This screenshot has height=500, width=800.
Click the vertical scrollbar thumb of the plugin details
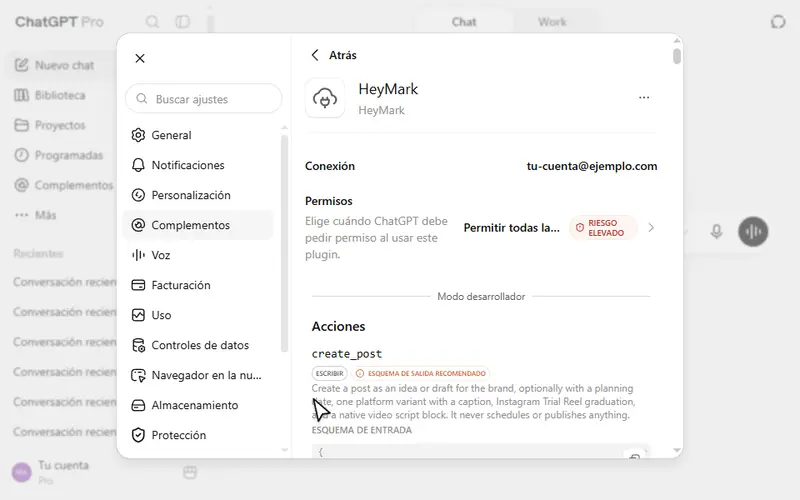tap(677, 56)
